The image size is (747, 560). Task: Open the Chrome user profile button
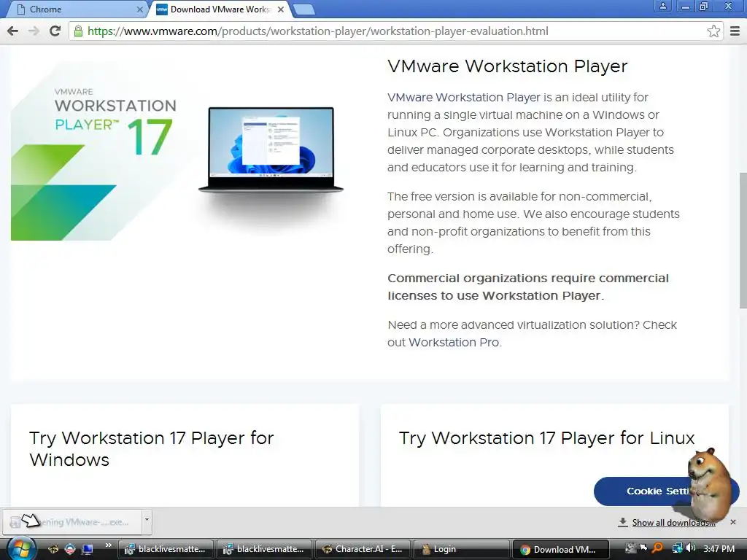tap(662, 7)
